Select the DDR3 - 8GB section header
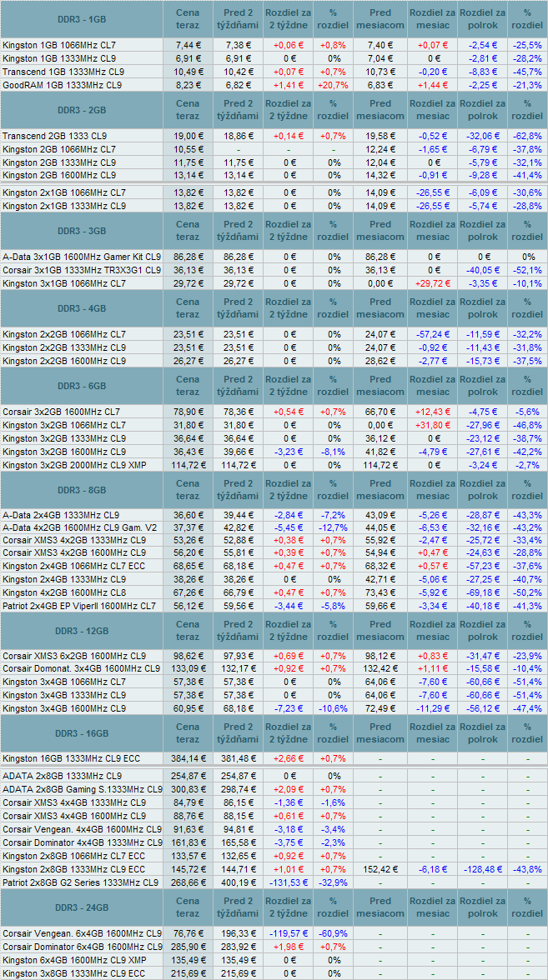548x980 pixels. 82,489
